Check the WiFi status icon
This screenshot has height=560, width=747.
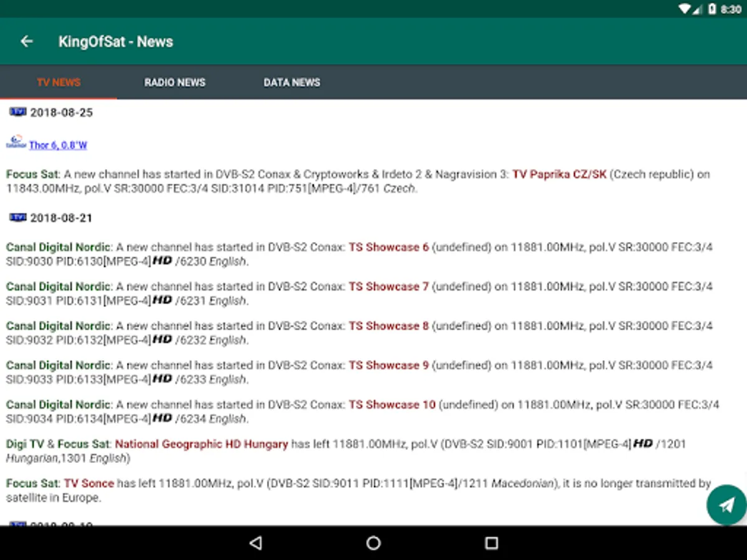pyautogui.click(x=685, y=9)
